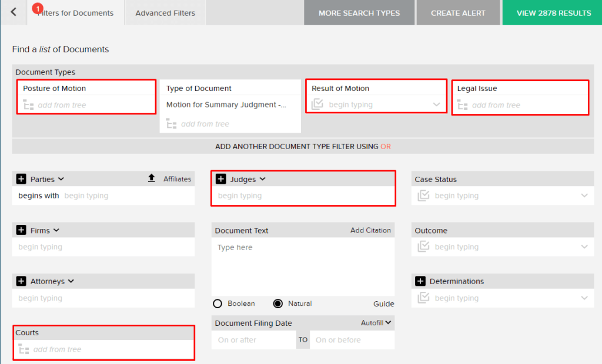Click the Legal Issue label
602x364 pixels.
[x=477, y=88]
